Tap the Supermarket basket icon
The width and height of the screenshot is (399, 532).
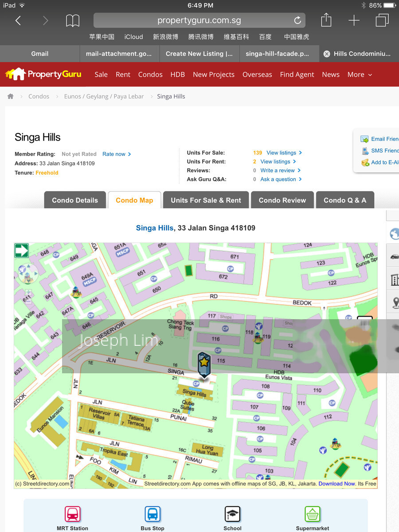pos(313,514)
